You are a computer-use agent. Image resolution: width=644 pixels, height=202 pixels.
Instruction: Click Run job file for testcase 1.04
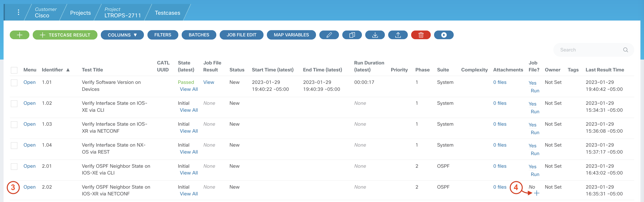point(535,153)
